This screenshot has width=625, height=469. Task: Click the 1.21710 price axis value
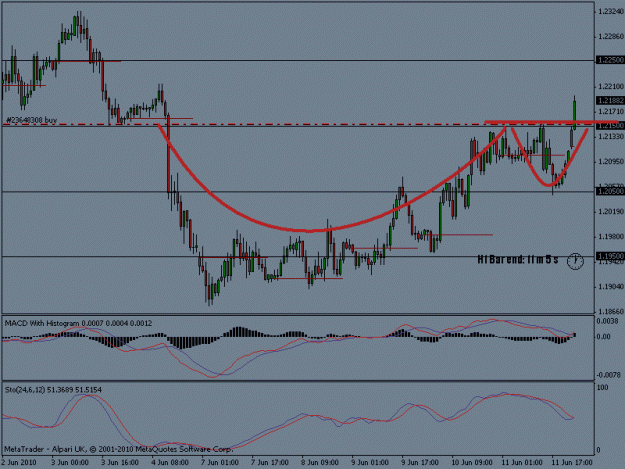tap(611, 112)
